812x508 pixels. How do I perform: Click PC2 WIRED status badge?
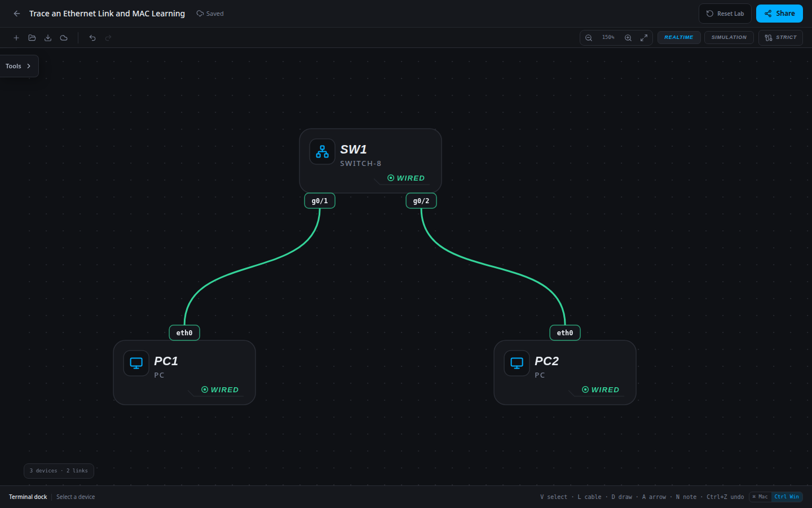pos(601,390)
